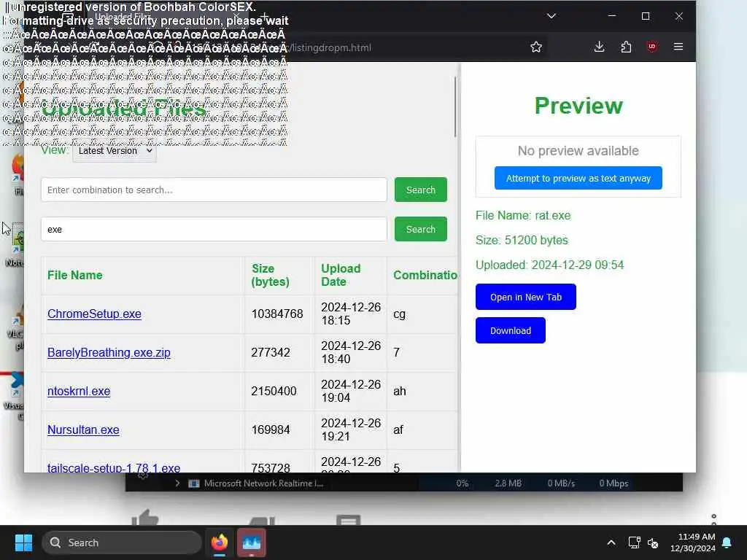Focus the combination search input field
747x560 pixels.
(214, 190)
